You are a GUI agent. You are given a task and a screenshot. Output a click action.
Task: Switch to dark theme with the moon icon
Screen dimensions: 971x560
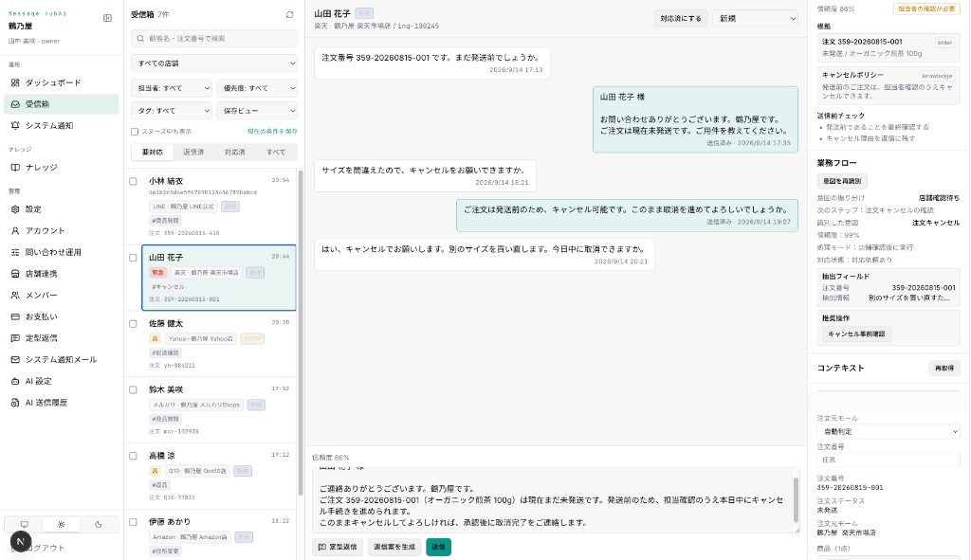[98, 524]
